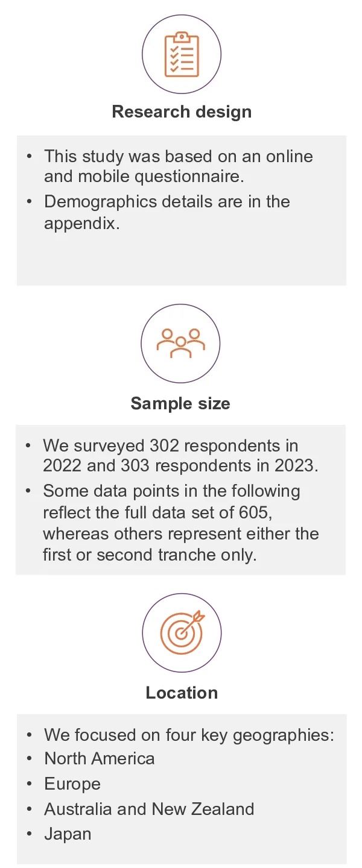
Task: Select the North America list item
Action: click(x=100, y=758)
